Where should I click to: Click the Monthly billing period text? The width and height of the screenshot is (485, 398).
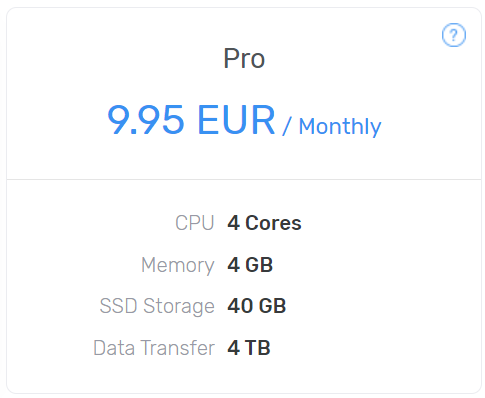[340, 127]
